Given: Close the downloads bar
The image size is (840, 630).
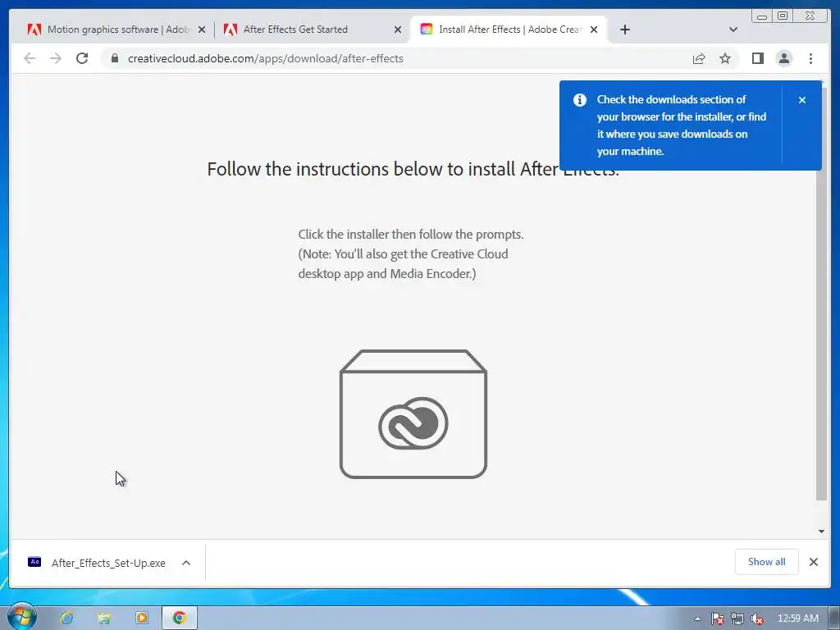Looking at the screenshot, I should [813, 561].
